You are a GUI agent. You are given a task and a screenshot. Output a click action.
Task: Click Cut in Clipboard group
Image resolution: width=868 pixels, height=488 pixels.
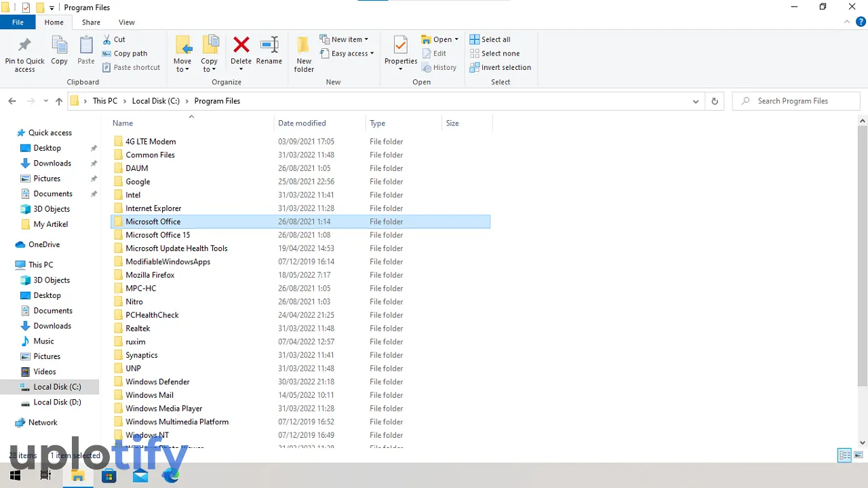click(114, 39)
